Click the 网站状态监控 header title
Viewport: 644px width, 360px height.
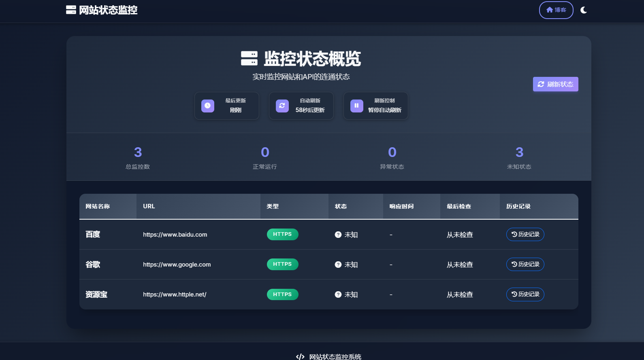(108, 10)
